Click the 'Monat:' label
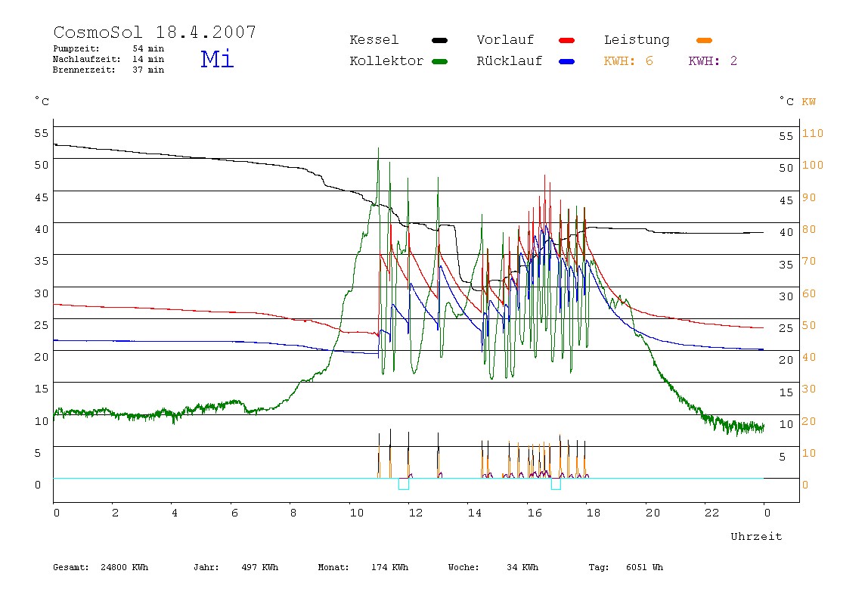The height and width of the screenshot is (614, 868). (333, 567)
